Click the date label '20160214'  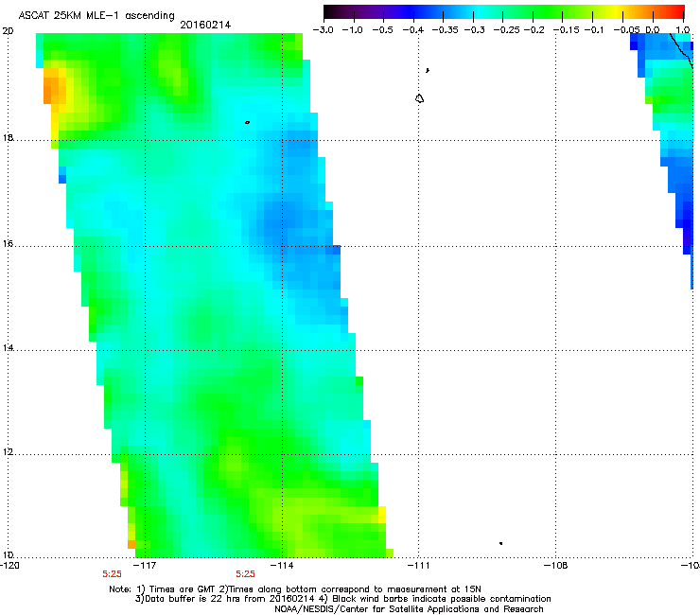pos(205,25)
